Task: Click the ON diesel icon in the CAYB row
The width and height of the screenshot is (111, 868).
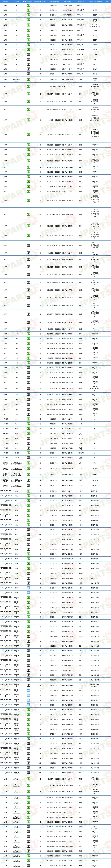Action: [x=29, y=59]
